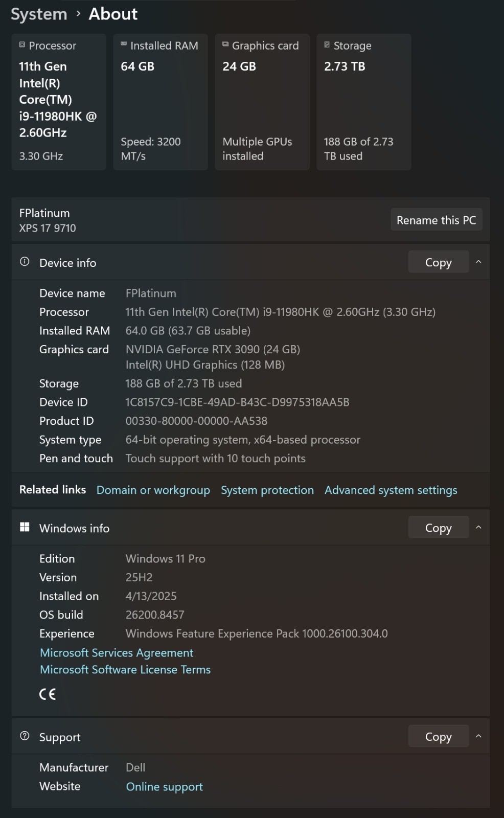The width and height of the screenshot is (504, 818).
Task: Click the CE conformity mark
Action: click(48, 694)
